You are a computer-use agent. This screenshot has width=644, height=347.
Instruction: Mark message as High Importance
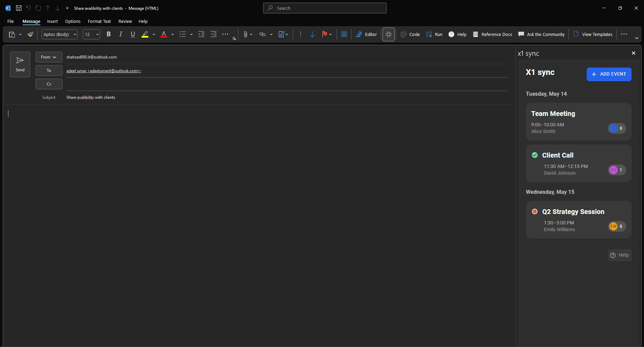click(x=301, y=34)
